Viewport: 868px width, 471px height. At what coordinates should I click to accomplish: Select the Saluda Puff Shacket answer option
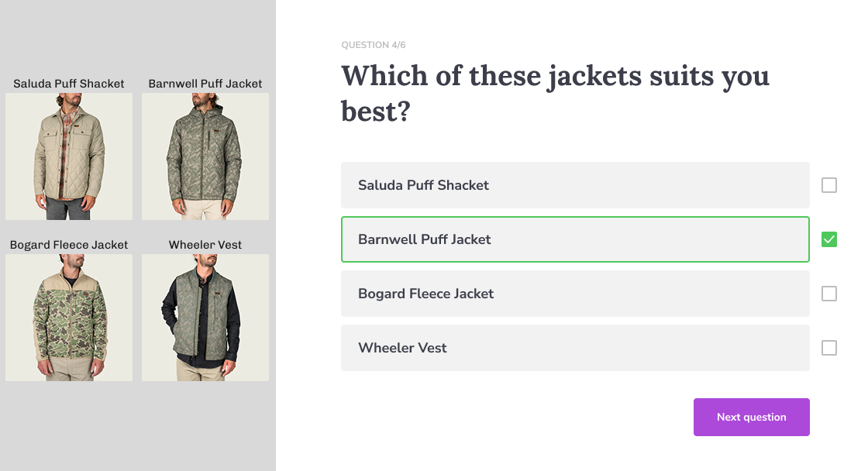575,185
